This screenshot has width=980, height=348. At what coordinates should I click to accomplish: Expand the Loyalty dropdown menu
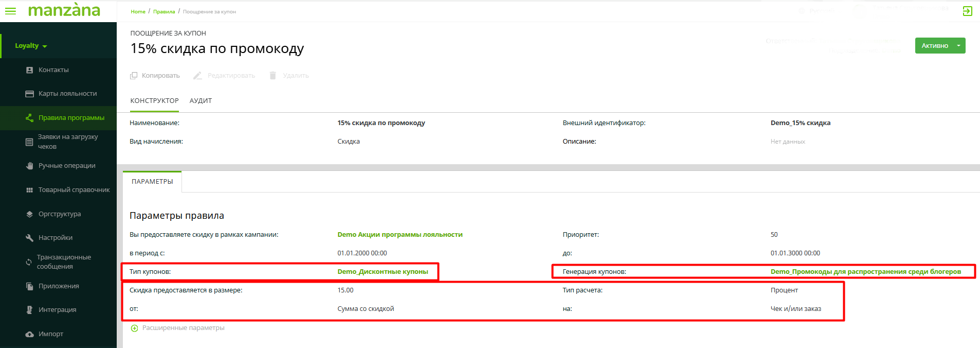tap(31, 46)
